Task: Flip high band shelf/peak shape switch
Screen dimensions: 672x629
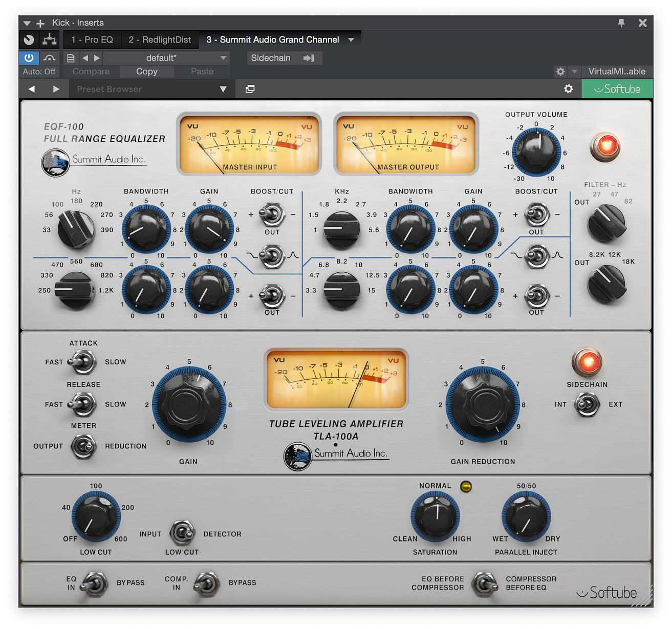Action: pyautogui.click(x=537, y=255)
